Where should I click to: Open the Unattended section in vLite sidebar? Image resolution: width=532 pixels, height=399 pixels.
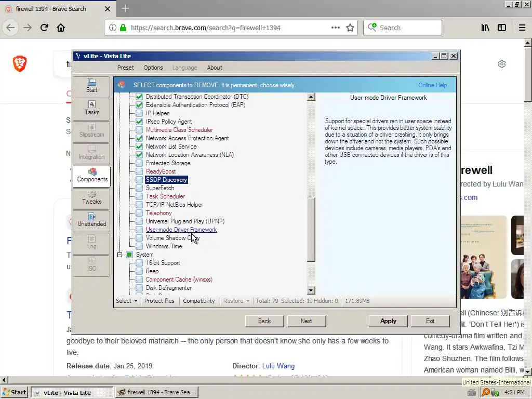coord(91,220)
